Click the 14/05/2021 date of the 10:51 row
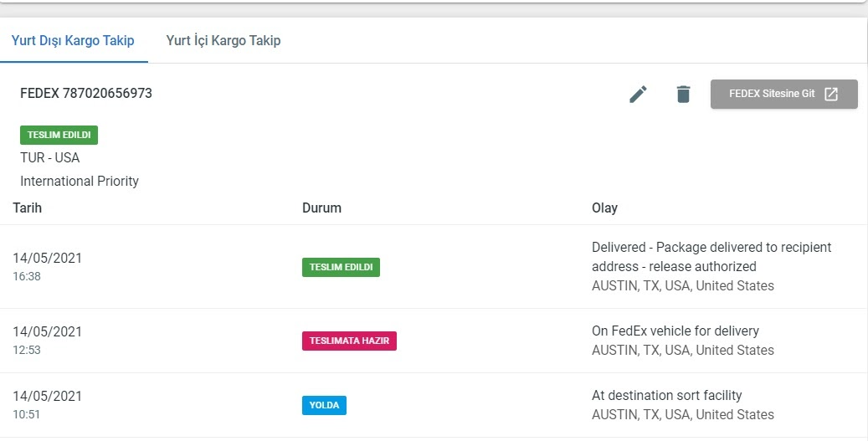This screenshot has width=868, height=441. tap(47, 396)
